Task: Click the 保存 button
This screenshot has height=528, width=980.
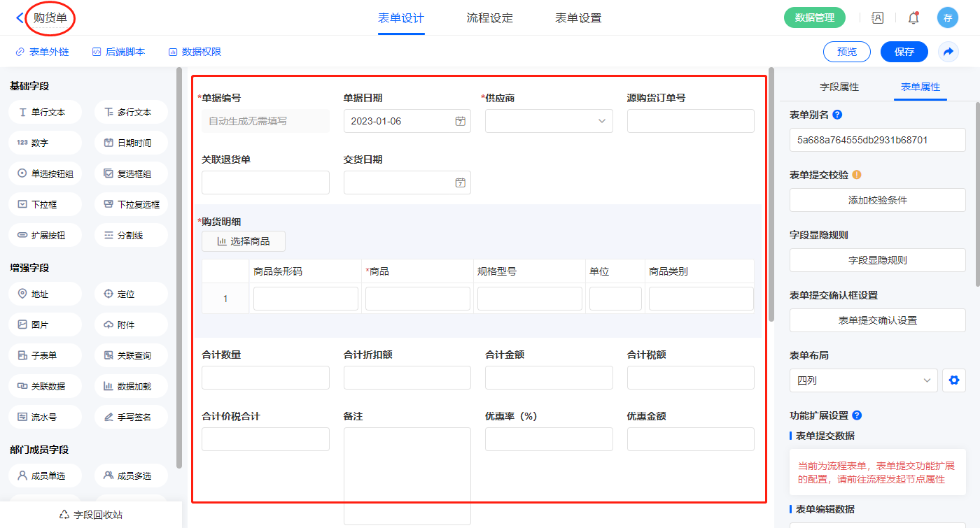Action: [904, 52]
